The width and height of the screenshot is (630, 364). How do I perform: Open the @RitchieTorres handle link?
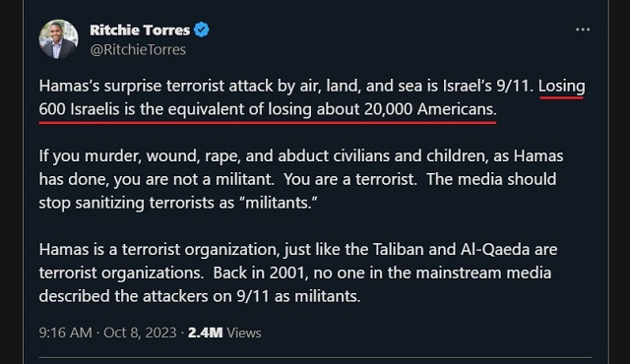[138, 50]
